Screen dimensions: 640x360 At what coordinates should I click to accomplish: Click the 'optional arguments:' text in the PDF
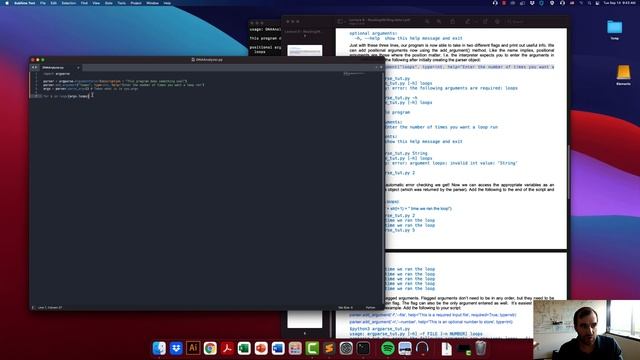[x=373, y=33]
